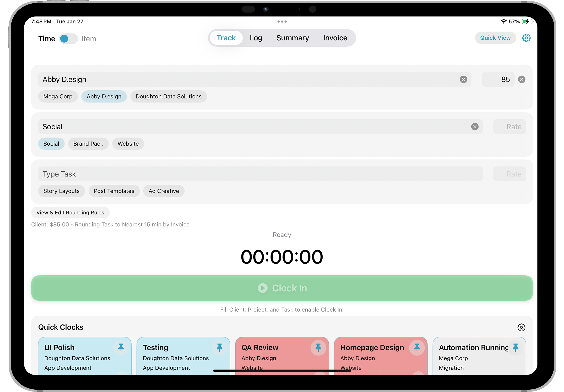The image size is (564, 392).
Task: Unpin the Testing quick clock
Action: [x=220, y=347]
